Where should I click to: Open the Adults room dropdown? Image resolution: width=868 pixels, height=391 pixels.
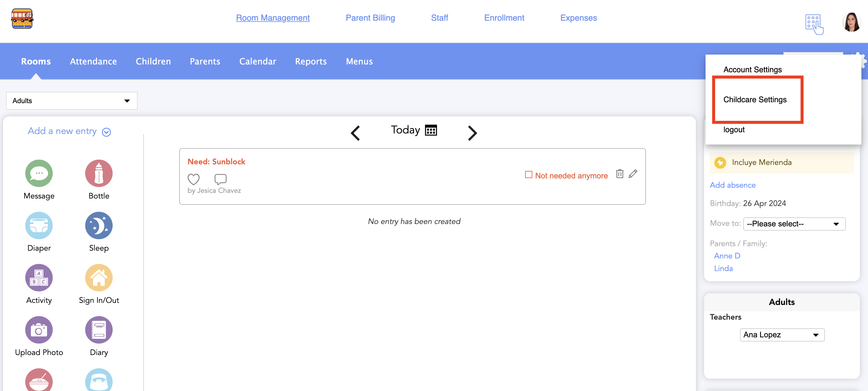point(71,101)
